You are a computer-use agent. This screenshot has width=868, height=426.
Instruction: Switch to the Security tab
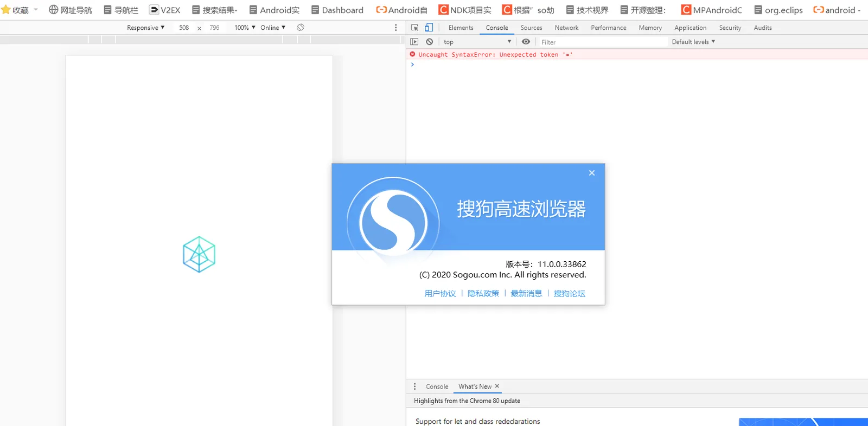click(x=730, y=28)
